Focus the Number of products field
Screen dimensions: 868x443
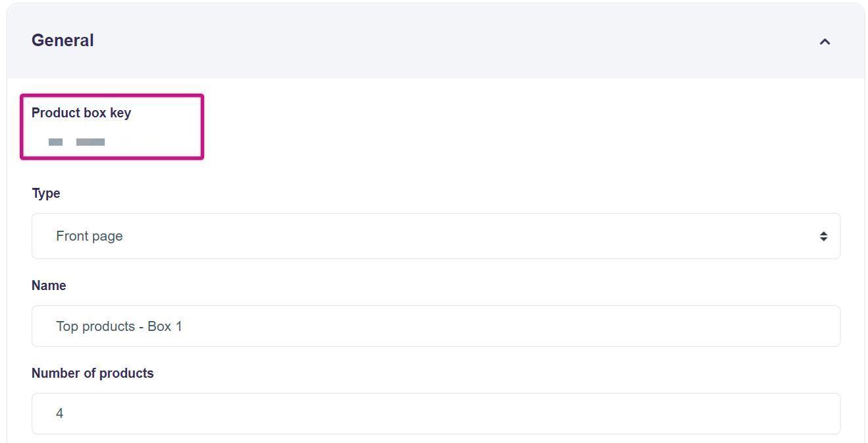(x=435, y=413)
